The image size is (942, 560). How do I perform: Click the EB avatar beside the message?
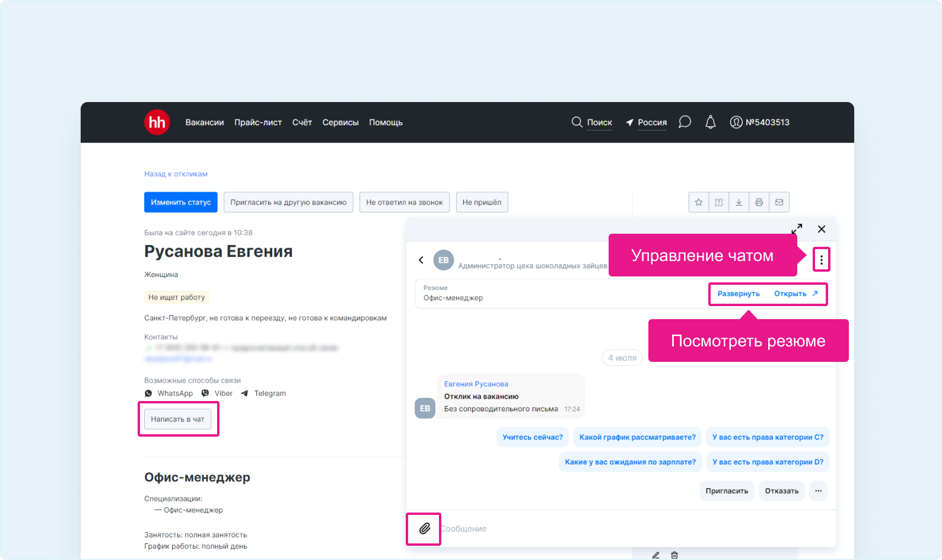(x=425, y=408)
